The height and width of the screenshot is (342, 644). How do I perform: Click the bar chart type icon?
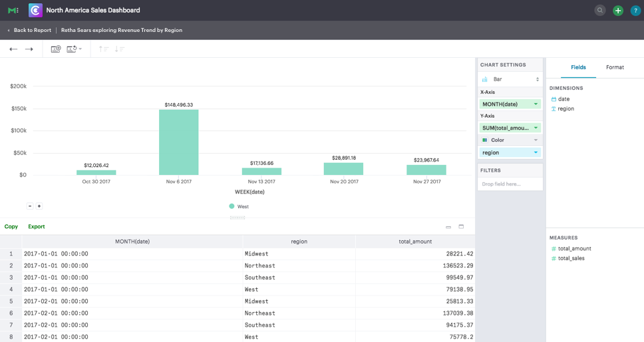coord(485,79)
